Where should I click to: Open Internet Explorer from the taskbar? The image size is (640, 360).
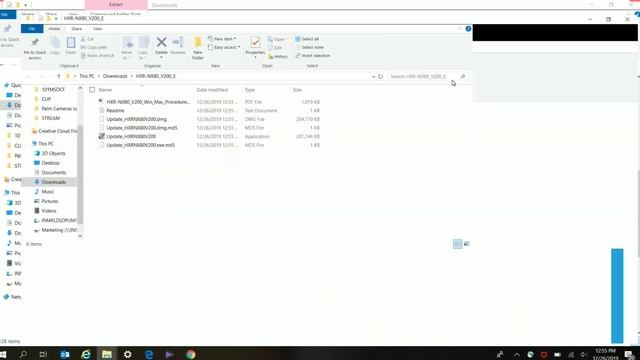(86, 354)
